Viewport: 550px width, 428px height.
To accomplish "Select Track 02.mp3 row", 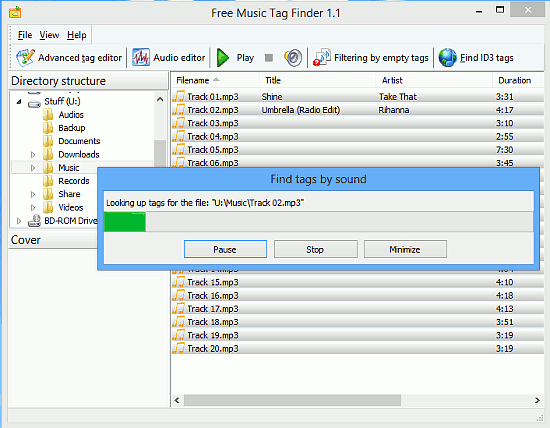I will 358,110.
